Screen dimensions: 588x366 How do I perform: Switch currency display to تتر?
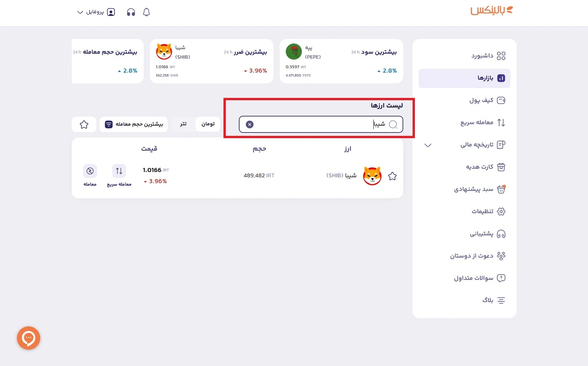[x=183, y=124]
